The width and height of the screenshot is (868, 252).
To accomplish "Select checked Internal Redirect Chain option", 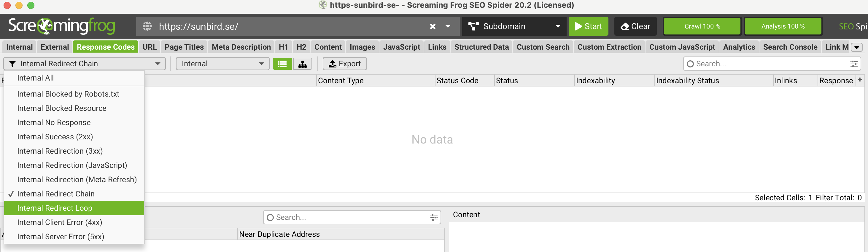I will click(74, 194).
